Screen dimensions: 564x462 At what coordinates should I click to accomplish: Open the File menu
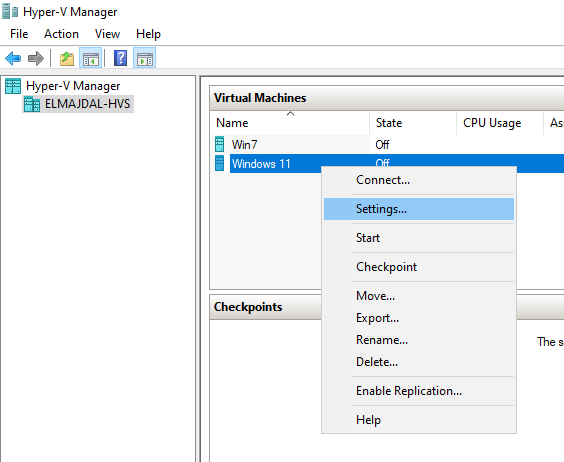pos(19,34)
